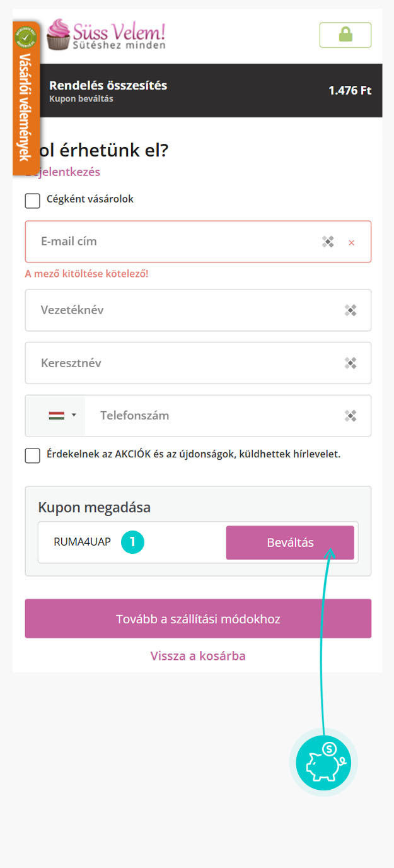Click the autofill icon in Telefonszám field
Viewport: 394px width, 868px height.
tap(351, 416)
